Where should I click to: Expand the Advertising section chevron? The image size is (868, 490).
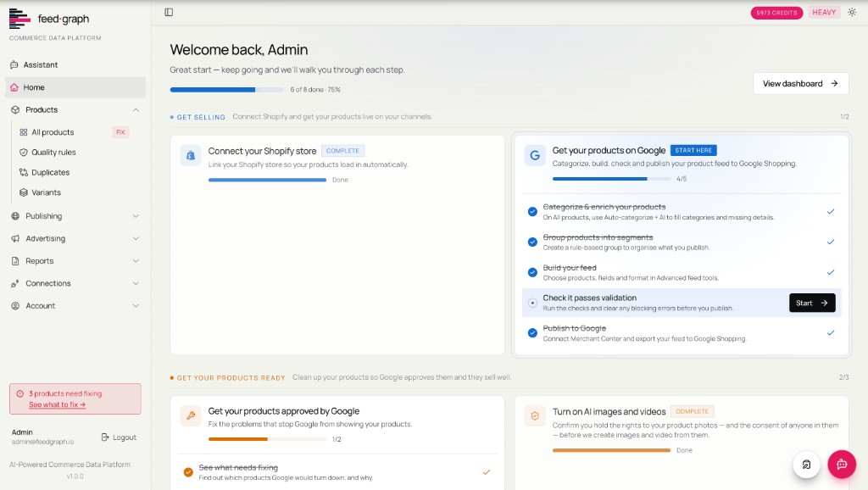coord(136,238)
